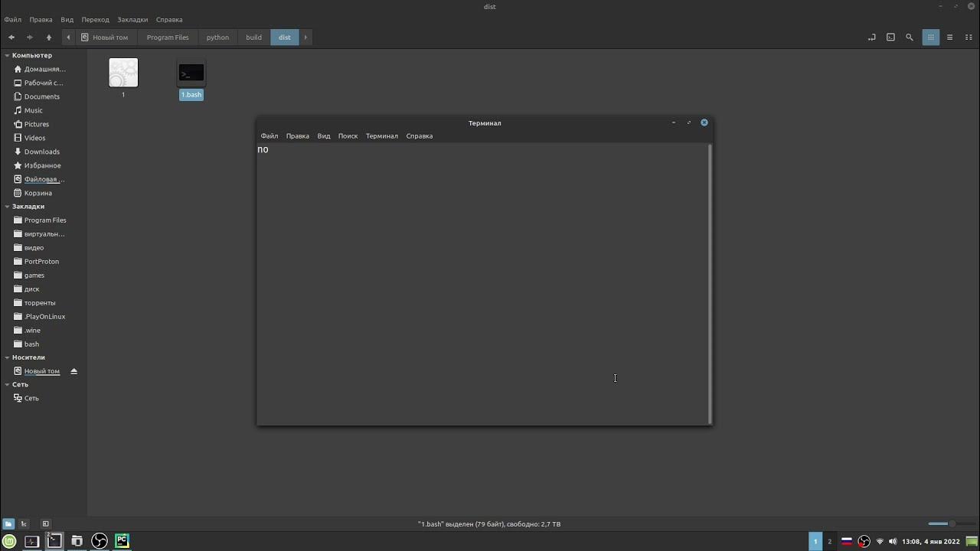Image resolution: width=980 pixels, height=551 pixels.
Task: Go back with the left arrow toolbar icon
Action: (11, 37)
